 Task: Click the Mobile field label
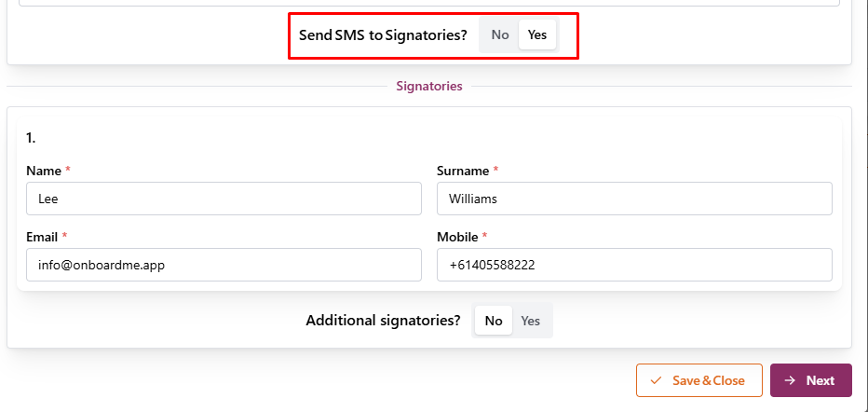click(x=457, y=237)
